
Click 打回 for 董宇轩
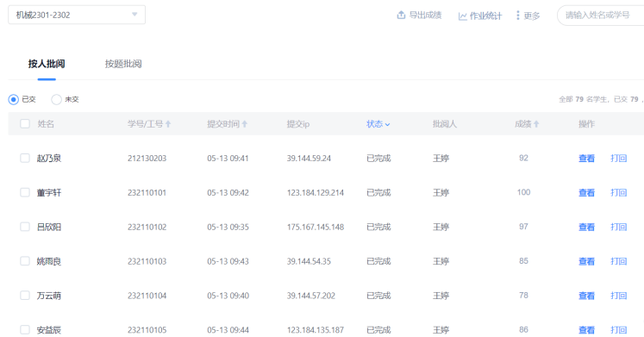(x=618, y=193)
